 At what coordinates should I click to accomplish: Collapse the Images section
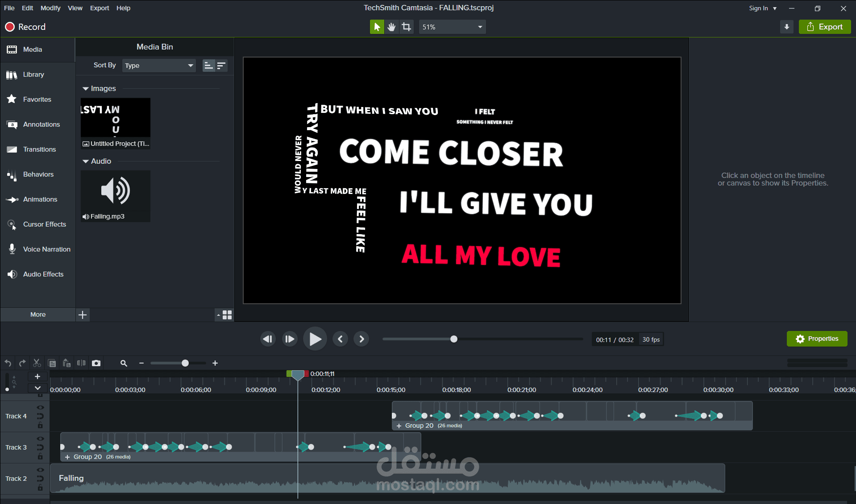86,89
